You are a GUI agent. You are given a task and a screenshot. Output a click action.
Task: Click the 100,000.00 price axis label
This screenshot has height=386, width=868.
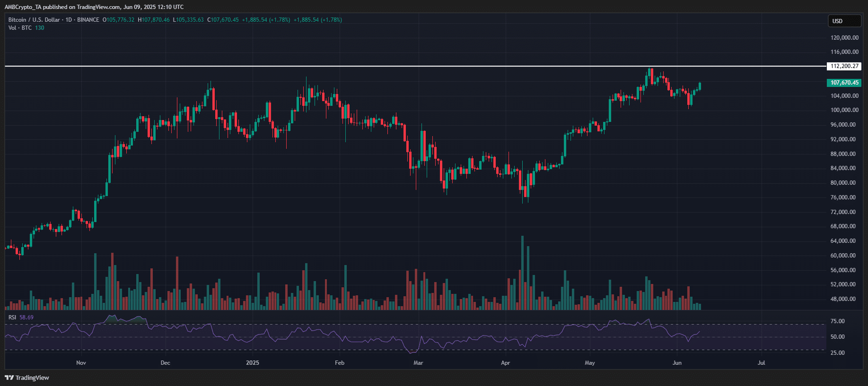tap(844, 110)
